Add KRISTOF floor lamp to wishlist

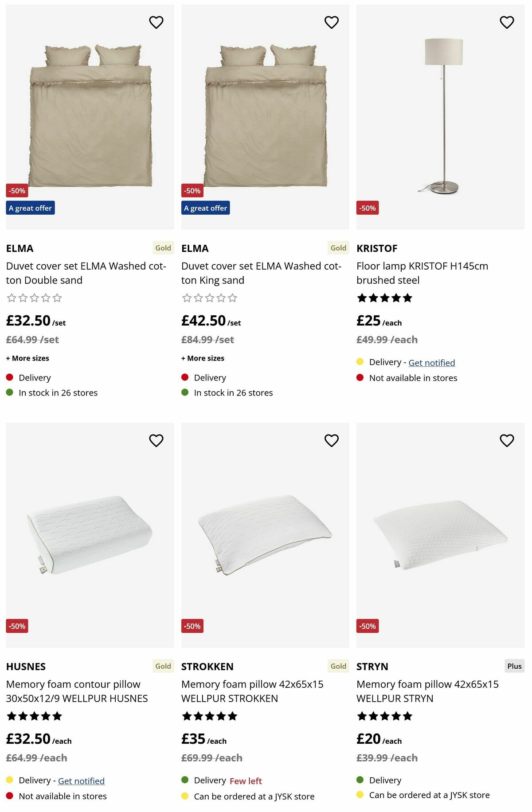(507, 22)
